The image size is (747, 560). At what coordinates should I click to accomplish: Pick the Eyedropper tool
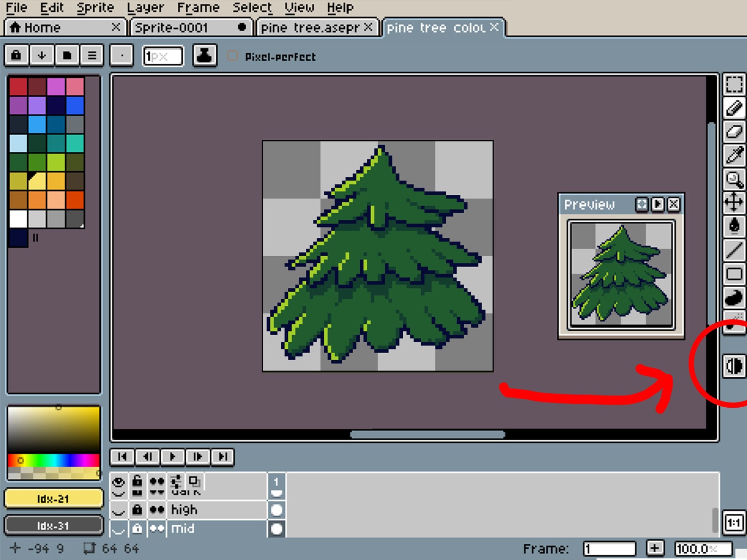(x=734, y=155)
